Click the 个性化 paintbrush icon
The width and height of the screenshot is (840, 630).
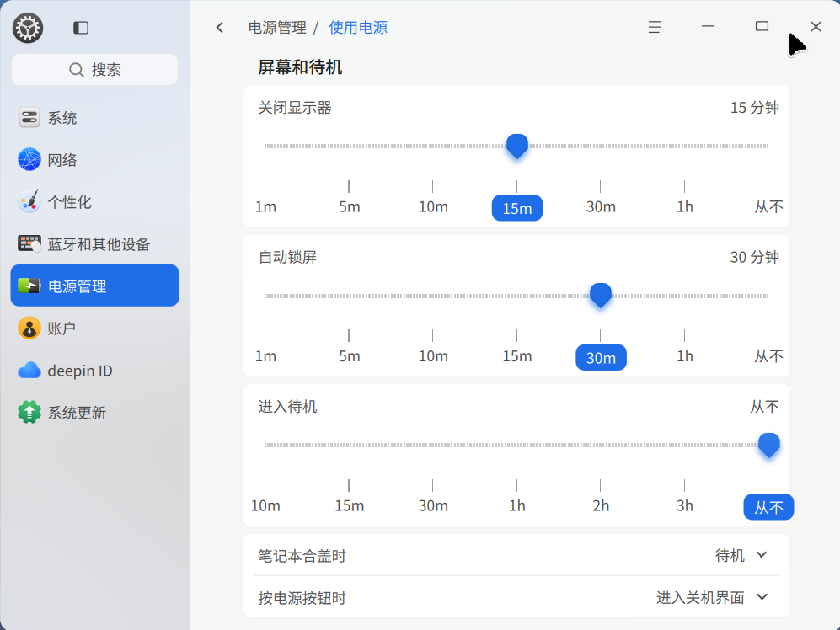coord(29,202)
